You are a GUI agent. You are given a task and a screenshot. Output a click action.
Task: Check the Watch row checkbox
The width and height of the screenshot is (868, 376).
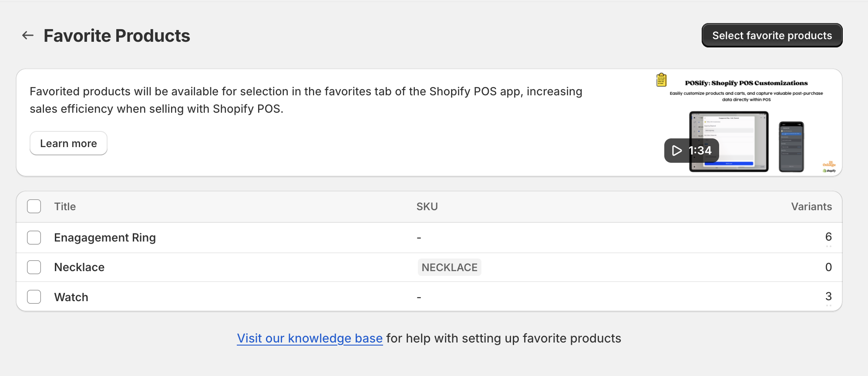point(34,297)
